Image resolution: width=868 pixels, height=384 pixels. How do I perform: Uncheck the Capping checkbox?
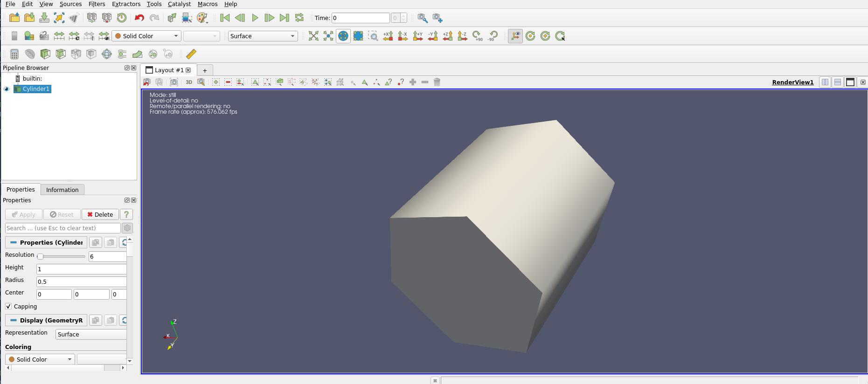8,306
